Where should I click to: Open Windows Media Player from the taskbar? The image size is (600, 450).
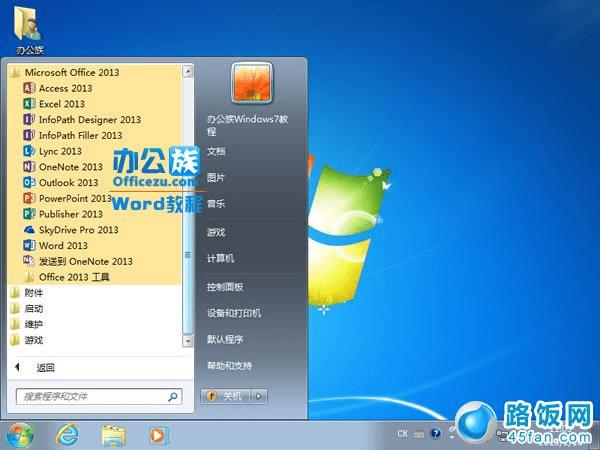[158, 435]
